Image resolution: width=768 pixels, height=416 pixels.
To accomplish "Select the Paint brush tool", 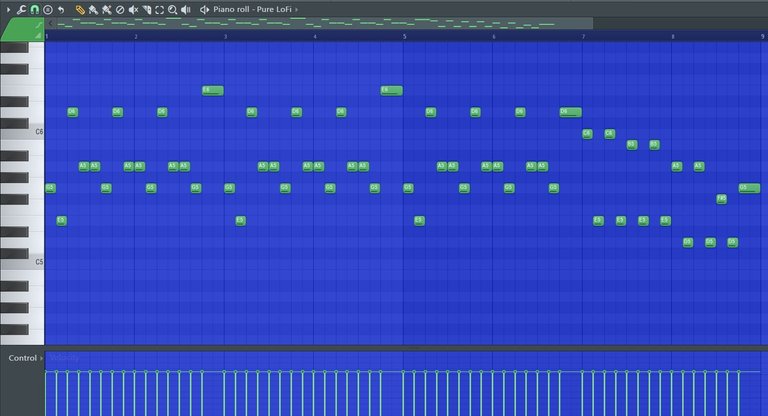I will 93,9.
